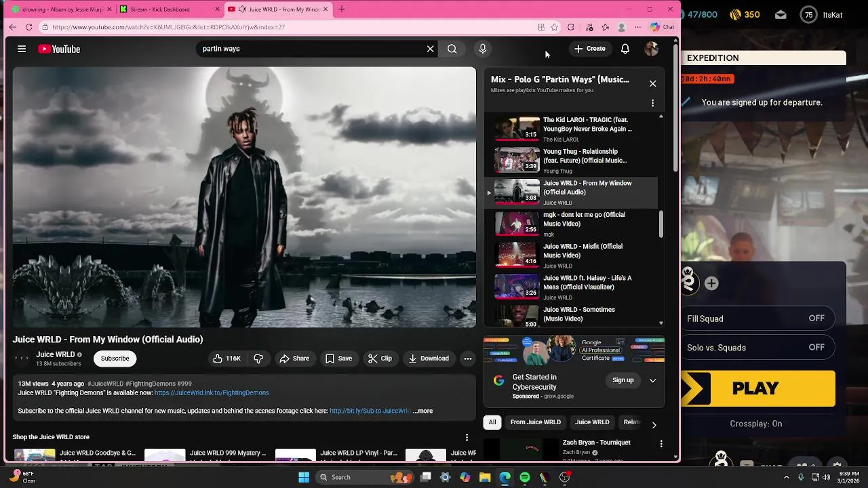Image resolution: width=868 pixels, height=488 pixels.
Task: Open options for Zach Bryan Tourniquet video
Action: pos(661,443)
